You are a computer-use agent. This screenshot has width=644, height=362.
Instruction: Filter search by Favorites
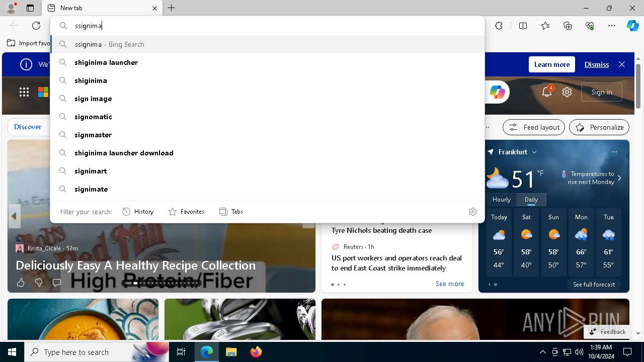pos(186,212)
